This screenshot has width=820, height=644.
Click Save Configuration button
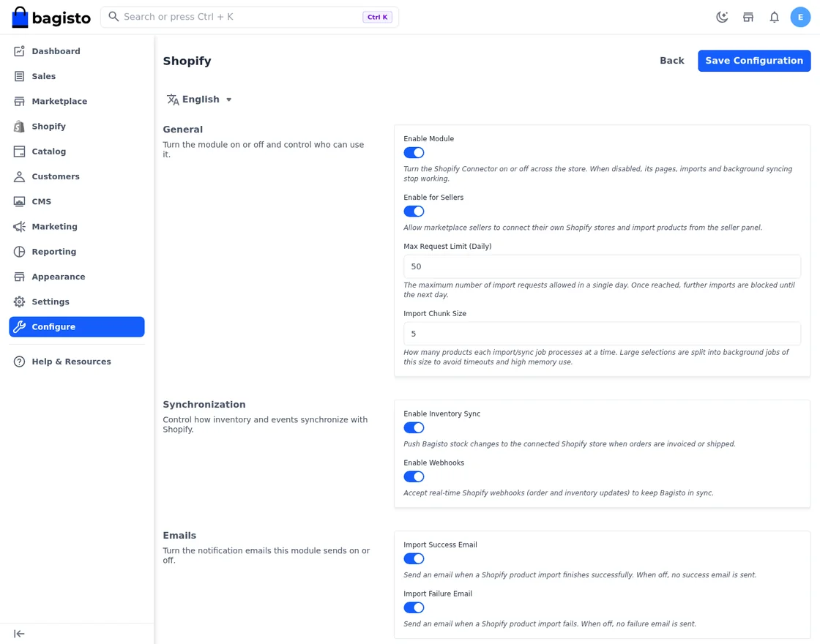tap(754, 61)
